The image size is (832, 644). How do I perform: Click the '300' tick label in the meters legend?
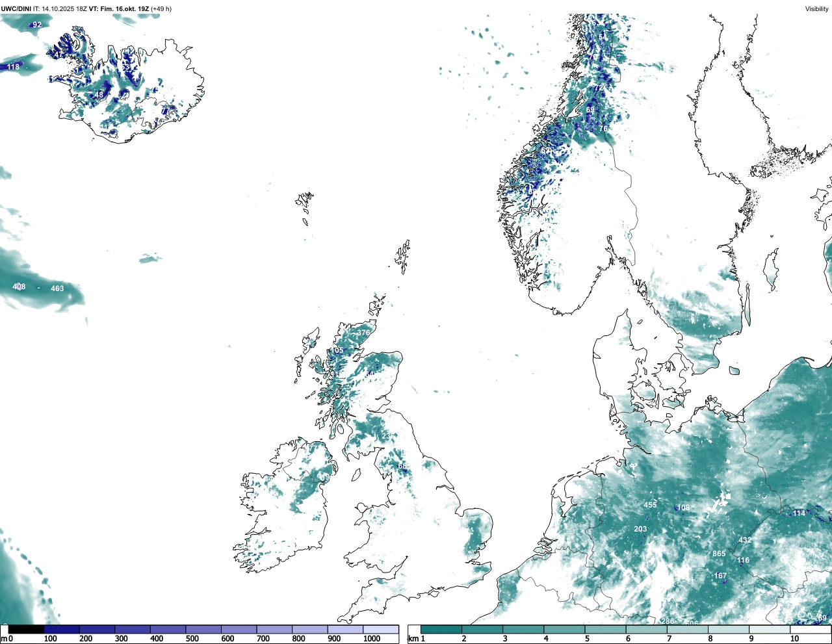[122, 639]
